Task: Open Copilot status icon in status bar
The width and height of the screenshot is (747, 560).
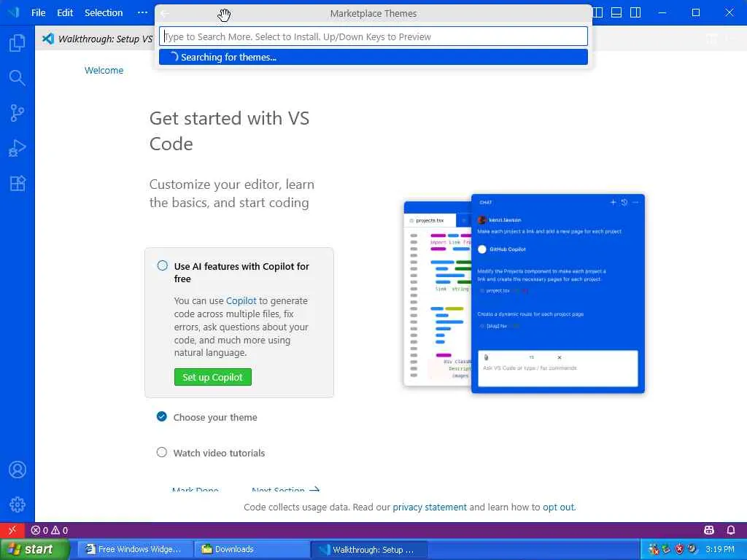Action: [x=709, y=530]
